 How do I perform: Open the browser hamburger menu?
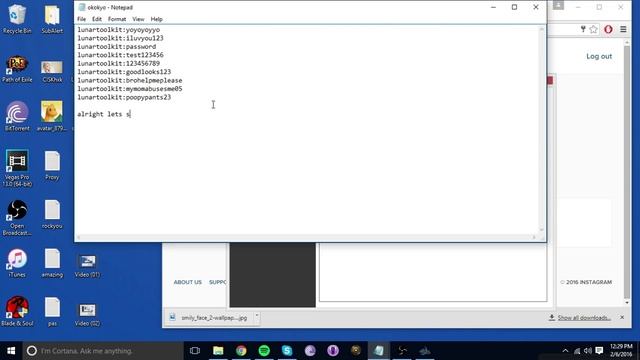point(623,29)
